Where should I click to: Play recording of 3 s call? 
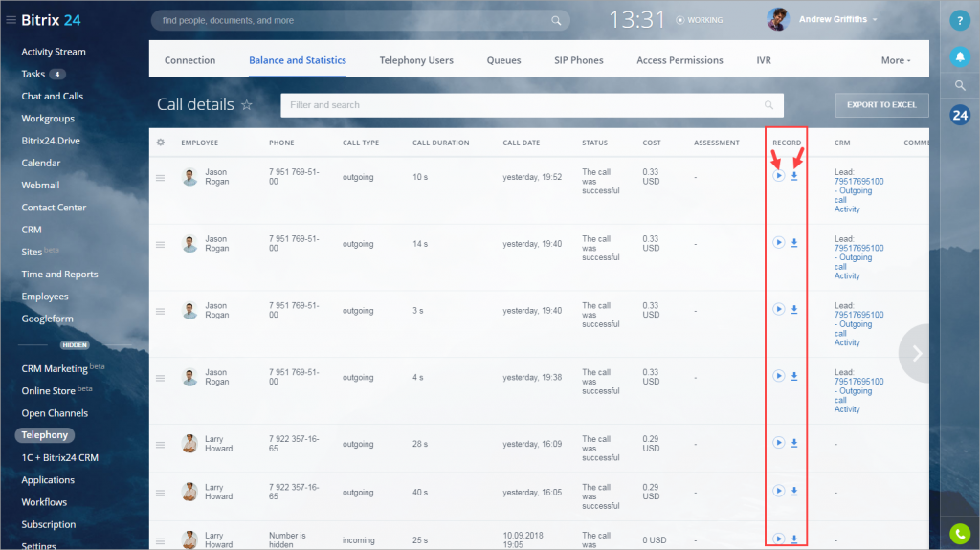click(x=779, y=309)
